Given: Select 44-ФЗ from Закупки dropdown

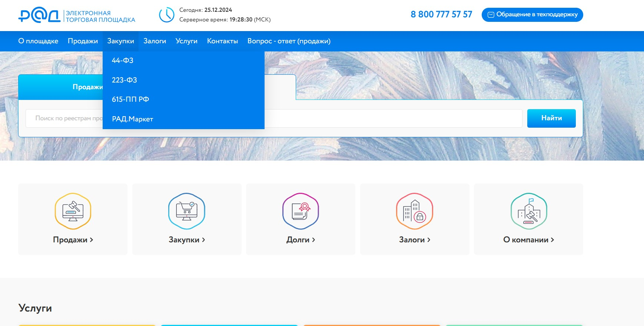Looking at the screenshot, I should coord(123,60).
